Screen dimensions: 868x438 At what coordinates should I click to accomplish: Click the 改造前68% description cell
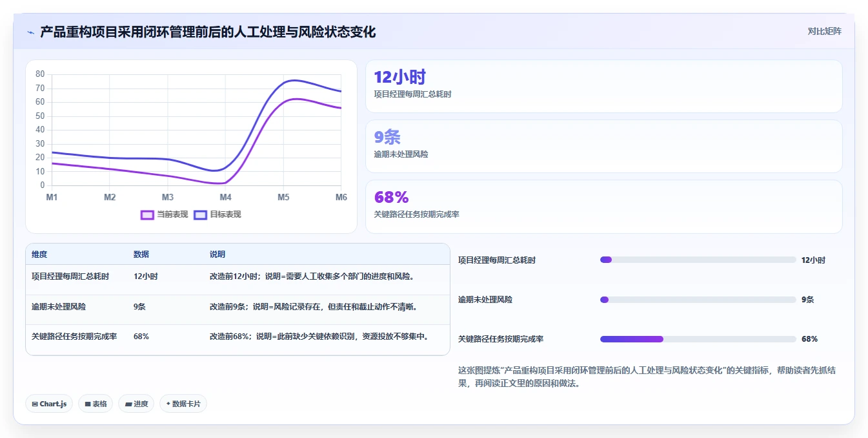(319, 337)
